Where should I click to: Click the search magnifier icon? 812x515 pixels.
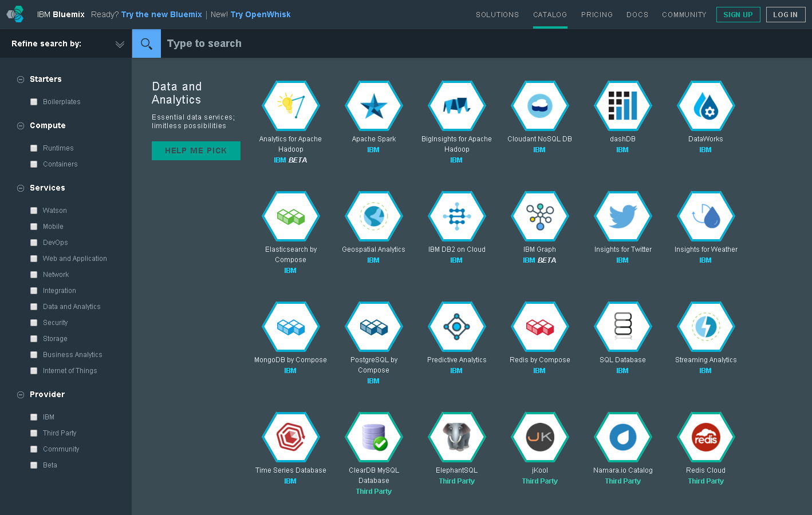click(147, 43)
